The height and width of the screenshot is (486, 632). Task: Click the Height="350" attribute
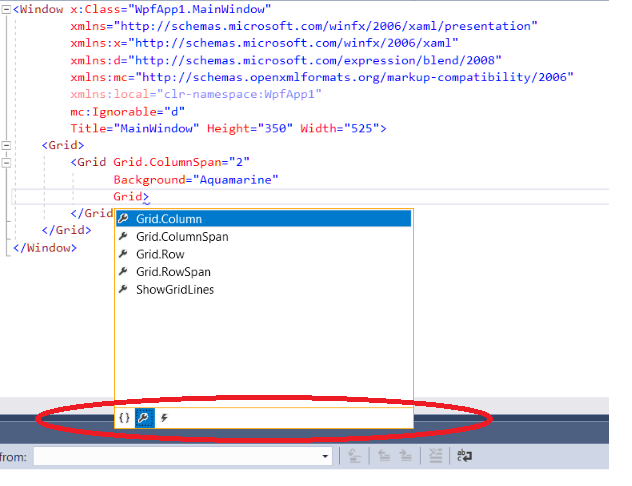coord(249,129)
